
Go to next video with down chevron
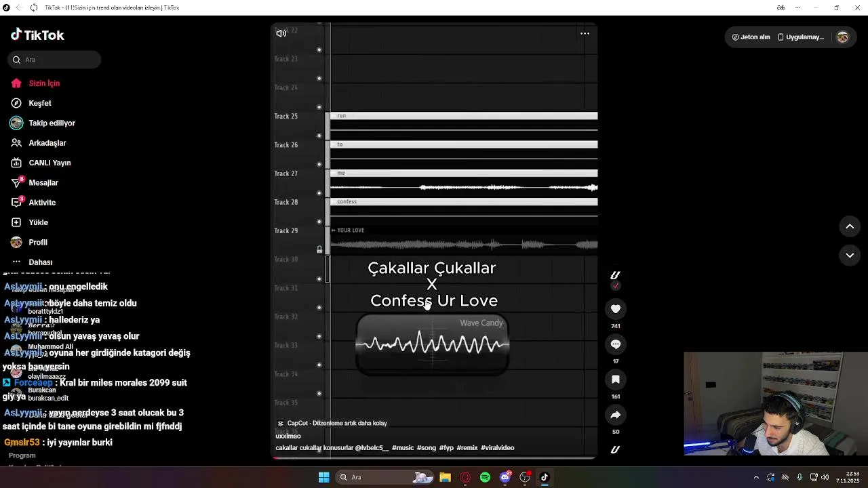850,255
